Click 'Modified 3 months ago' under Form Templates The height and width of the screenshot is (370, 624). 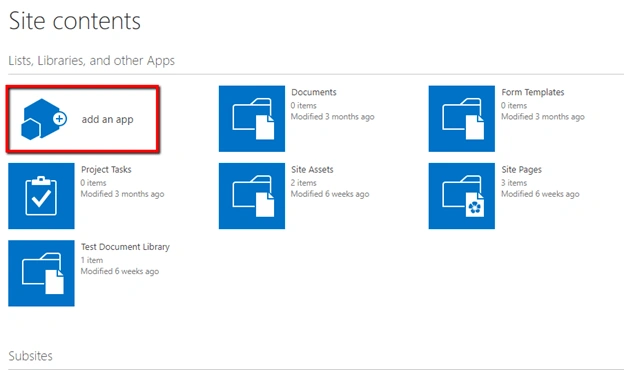(543, 117)
